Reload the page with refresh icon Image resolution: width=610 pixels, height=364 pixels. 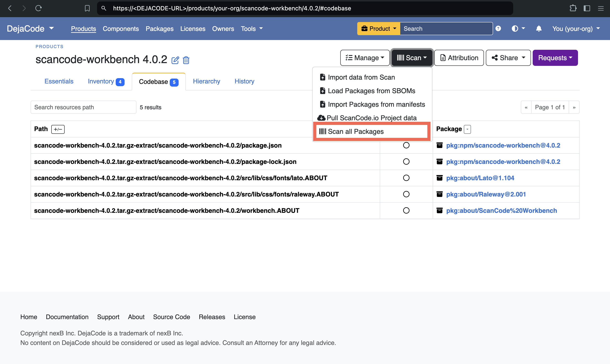[39, 8]
